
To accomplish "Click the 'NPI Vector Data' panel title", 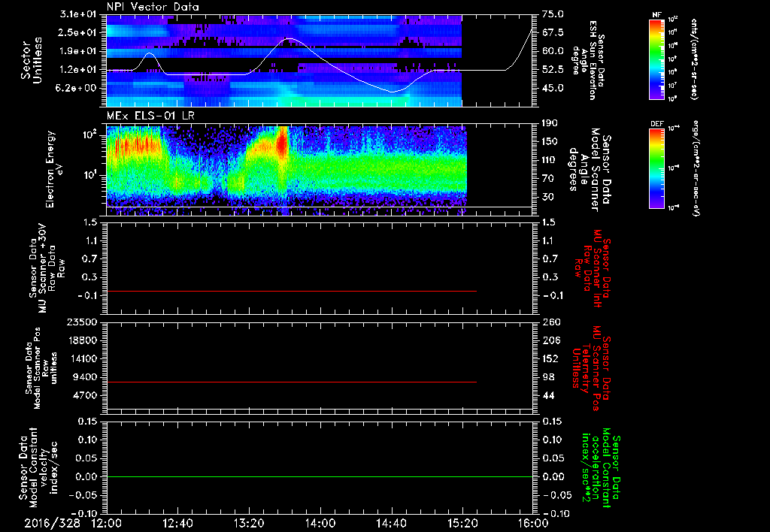I will point(153,7).
